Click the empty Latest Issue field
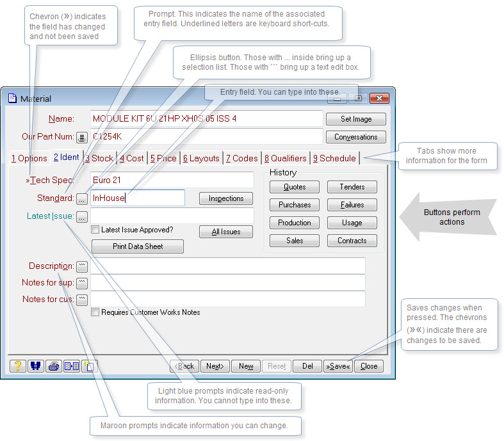The width and height of the screenshot is (504, 441). click(x=172, y=216)
